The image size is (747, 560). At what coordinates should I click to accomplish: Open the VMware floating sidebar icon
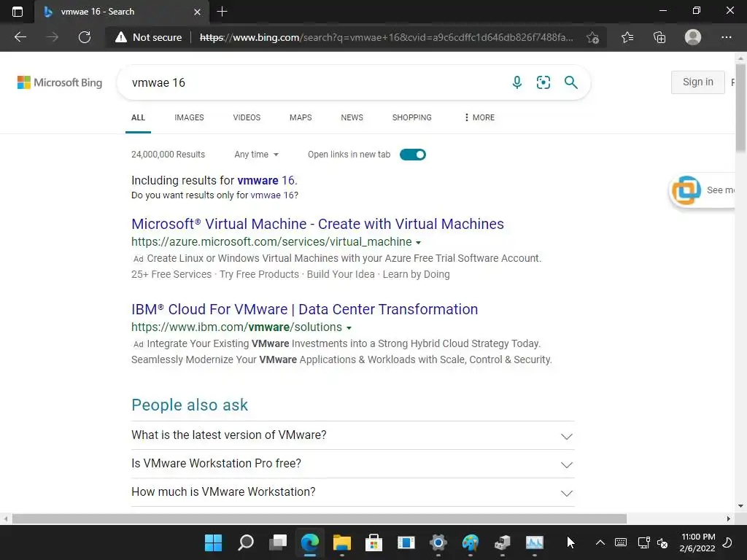click(686, 190)
